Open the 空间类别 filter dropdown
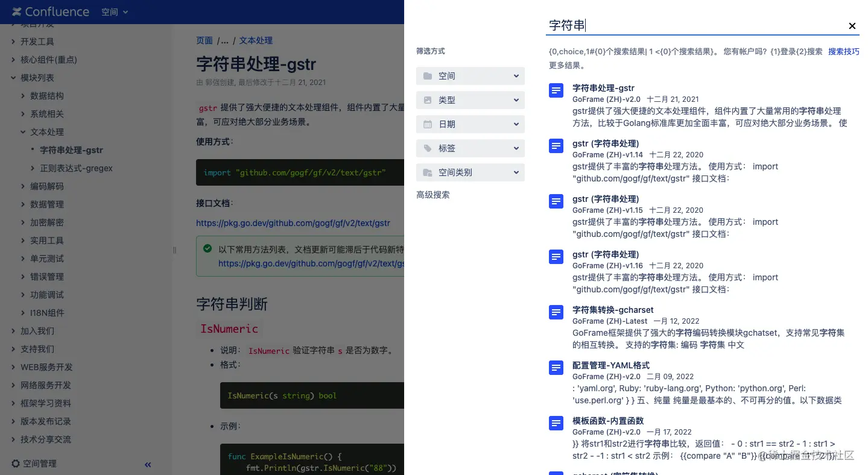This screenshot has height=475, width=868. point(470,172)
